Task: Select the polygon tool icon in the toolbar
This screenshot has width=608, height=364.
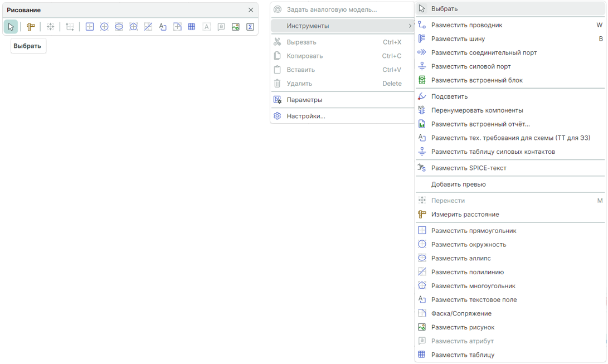Action: [x=133, y=27]
